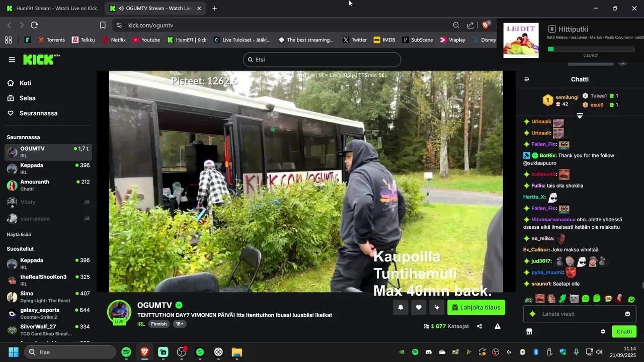Open galaxy_esports recommended channel
Viewport: 644px width, 362px height.
48,313
